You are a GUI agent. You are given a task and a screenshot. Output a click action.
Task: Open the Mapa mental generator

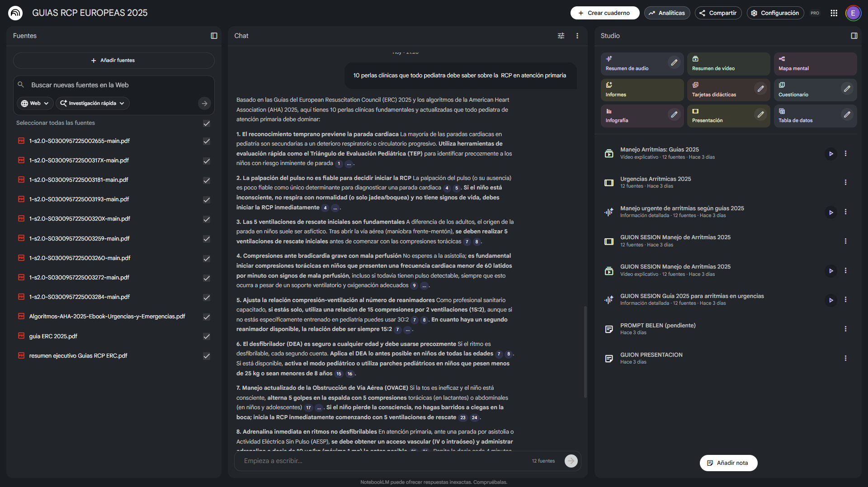coord(815,64)
